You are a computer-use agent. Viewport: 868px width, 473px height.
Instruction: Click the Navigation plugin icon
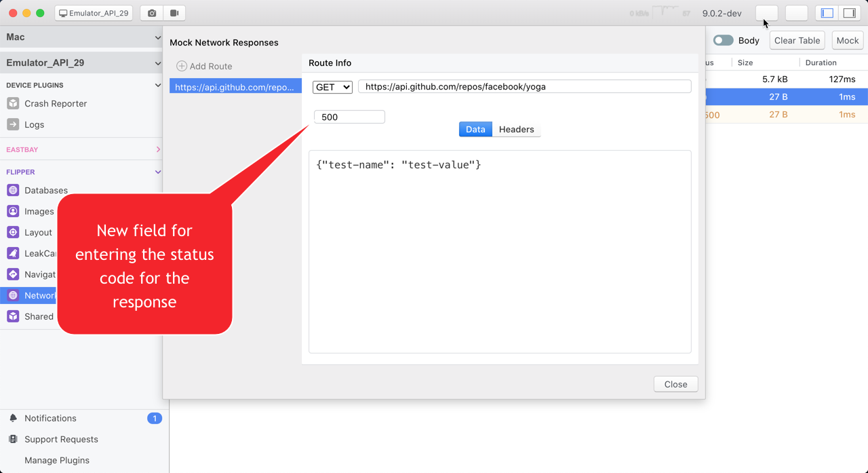coord(13,274)
